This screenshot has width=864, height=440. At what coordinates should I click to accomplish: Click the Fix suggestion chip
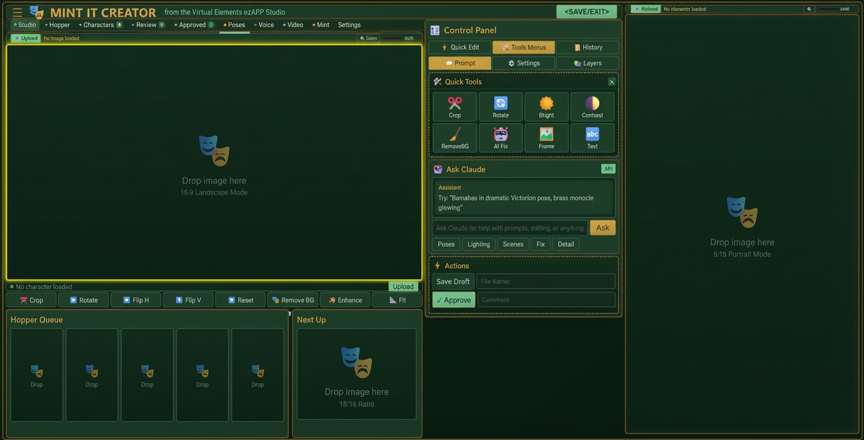(541, 245)
